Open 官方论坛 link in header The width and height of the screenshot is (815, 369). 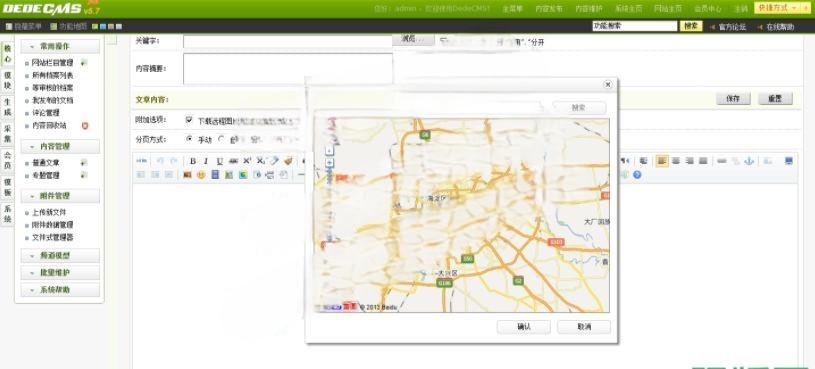point(732,27)
